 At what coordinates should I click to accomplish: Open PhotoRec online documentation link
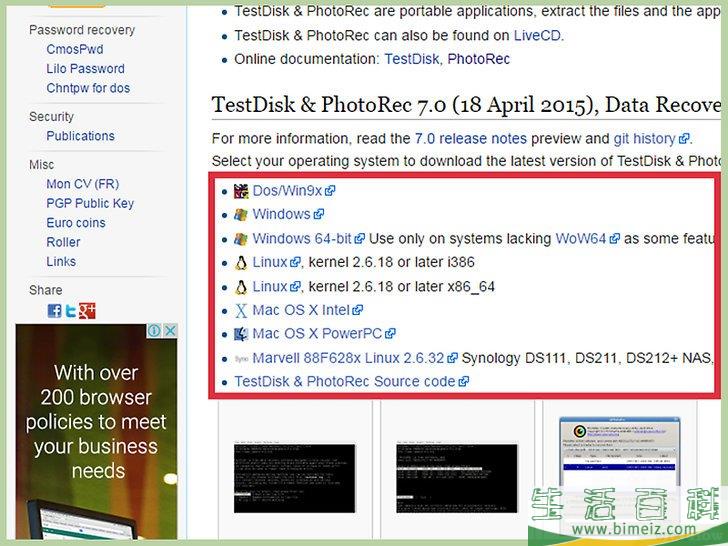point(479,59)
